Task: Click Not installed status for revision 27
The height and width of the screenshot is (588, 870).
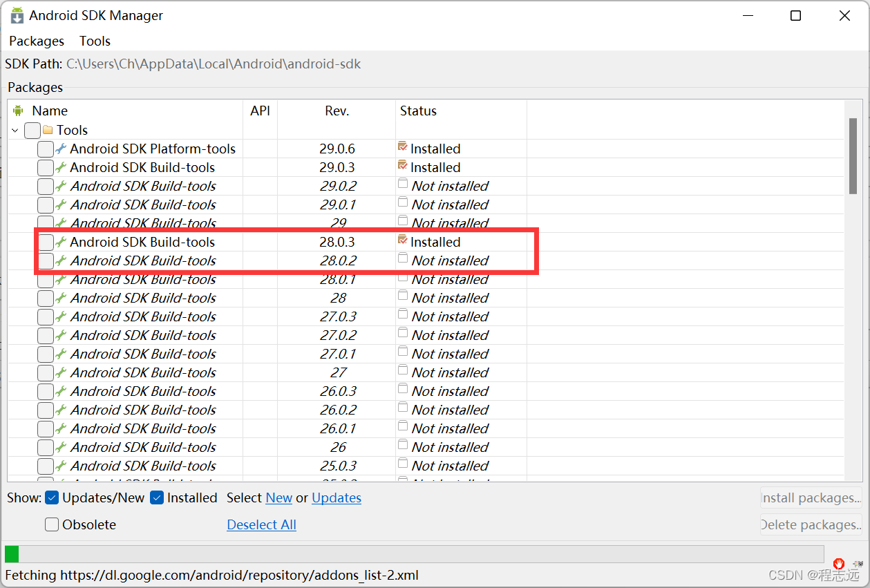Action: [x=450, y=372]
